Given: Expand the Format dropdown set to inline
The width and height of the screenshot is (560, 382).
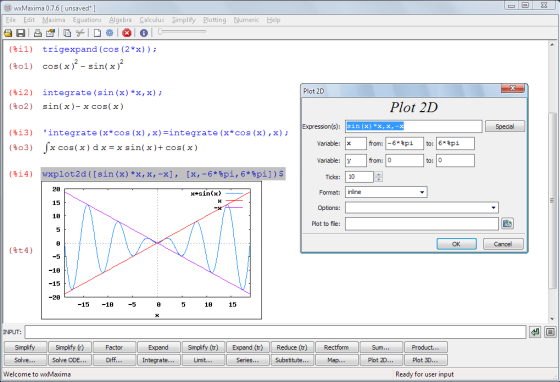Looking at the screenshot, I should pos(422,192).
